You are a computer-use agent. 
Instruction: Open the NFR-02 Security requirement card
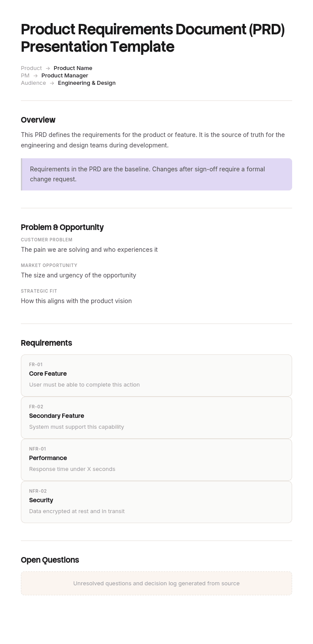tap(156, 502)
